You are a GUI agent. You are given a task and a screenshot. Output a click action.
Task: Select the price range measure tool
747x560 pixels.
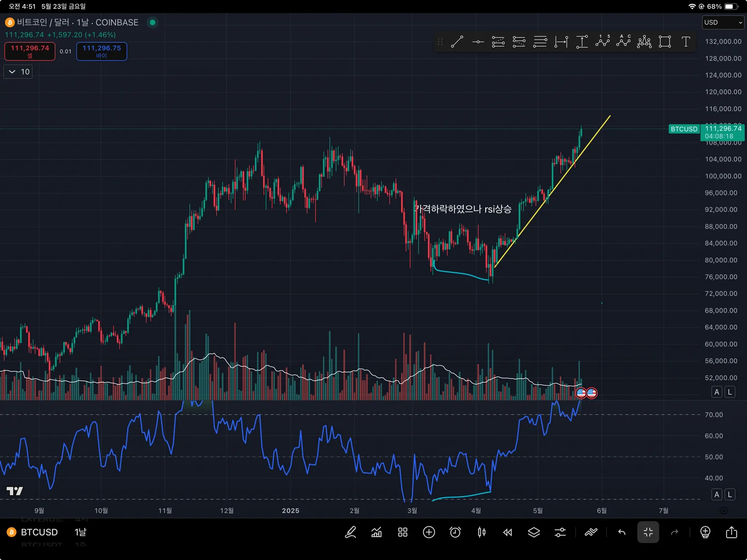582,42
